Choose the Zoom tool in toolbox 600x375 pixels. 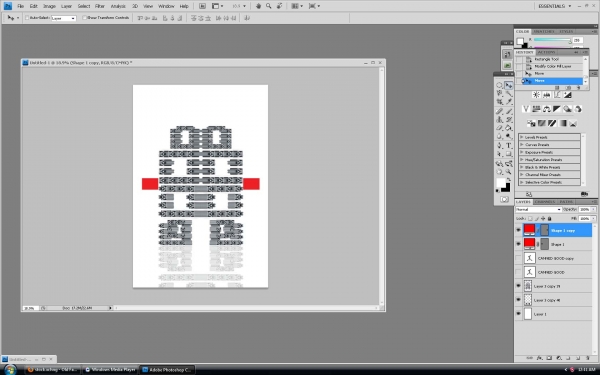point(509,172)
